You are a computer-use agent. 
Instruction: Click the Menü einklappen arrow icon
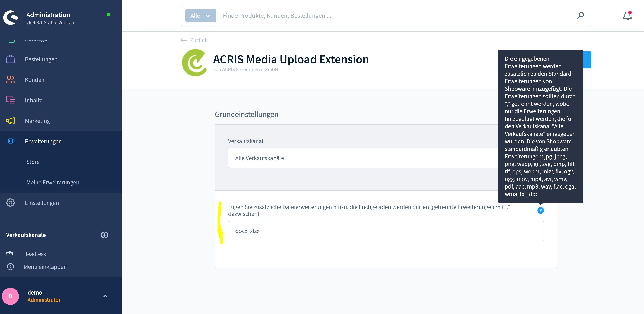pyautogui.click(x=10, y=267)
